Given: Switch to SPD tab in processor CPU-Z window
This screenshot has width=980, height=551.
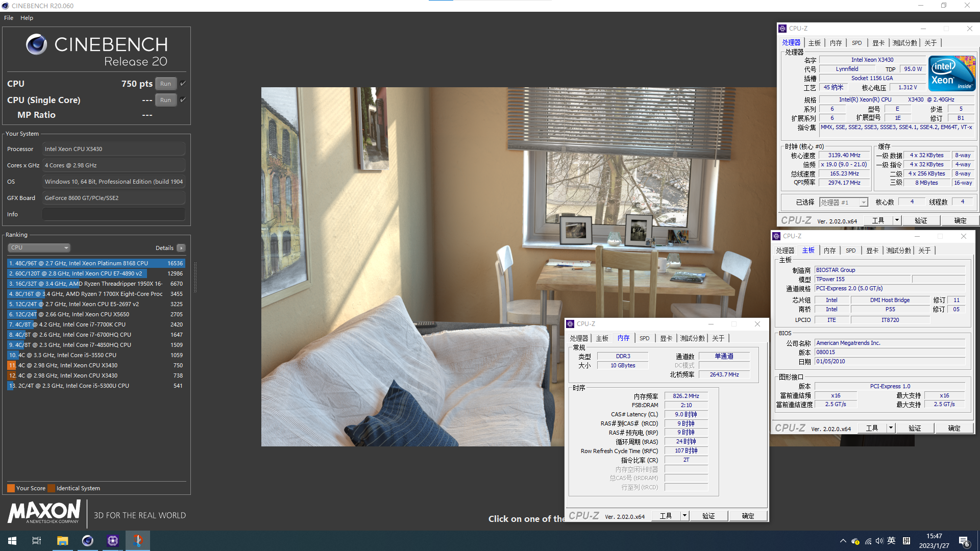Looking at the screenshot, I should (x=856, y=43).
